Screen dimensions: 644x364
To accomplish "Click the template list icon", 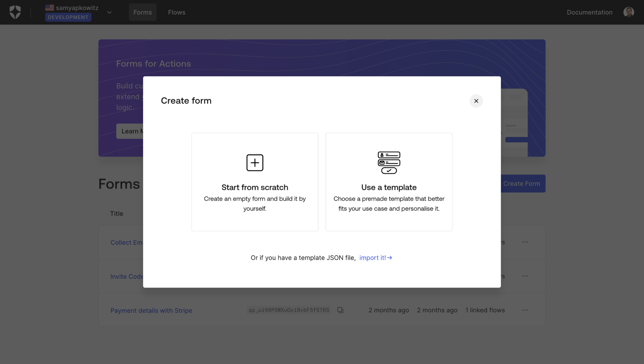I will 389,162.
